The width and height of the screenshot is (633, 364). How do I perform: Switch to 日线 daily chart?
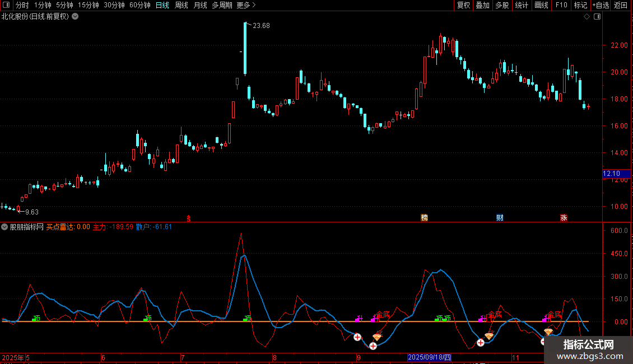[162, 5]
